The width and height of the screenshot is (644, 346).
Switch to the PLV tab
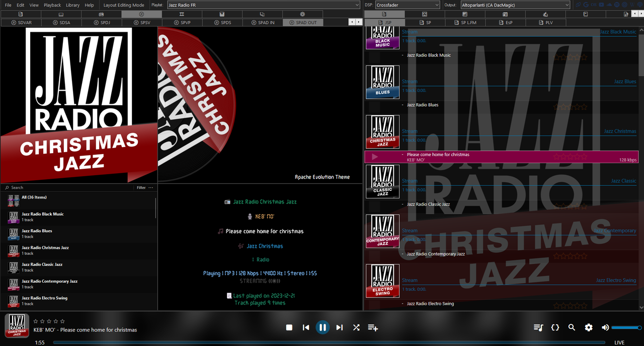[546, 23]
